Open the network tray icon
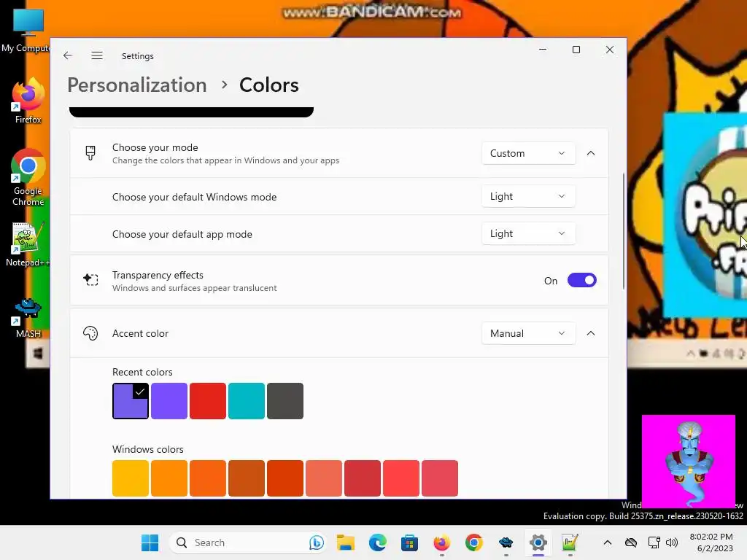 click(654, 542)
